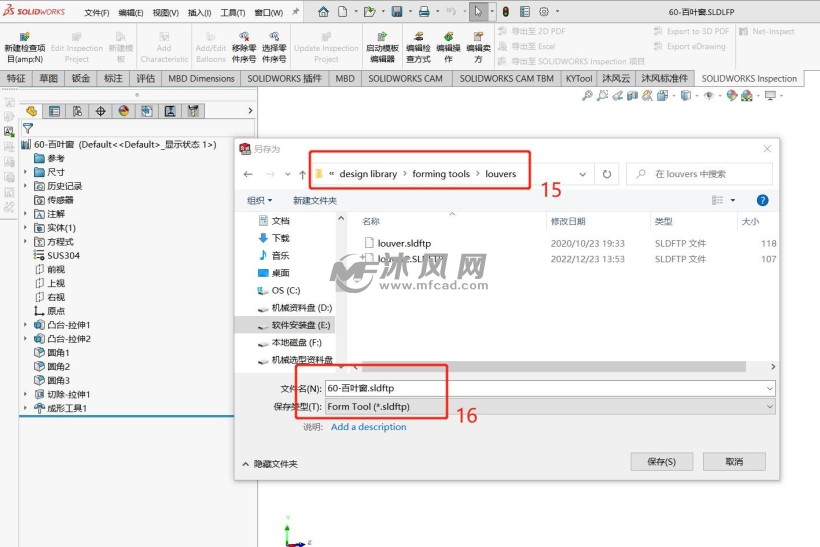The width and height of the screenshot is (820, 547).
Task: Click Add a description link
Action: click(x=369, y=427)
